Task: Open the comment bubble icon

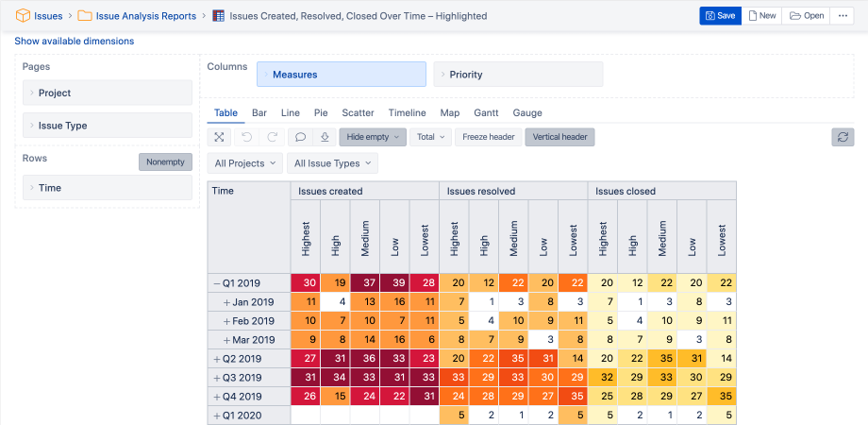Action: pyautogui.click(x=301, y=138)
